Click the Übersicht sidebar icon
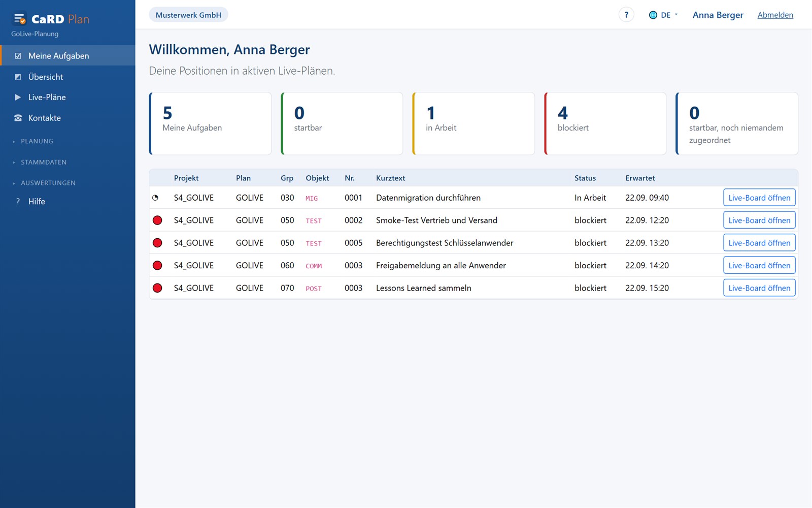The height and width of the screenshot is (508, 812). tap(18, 77)
